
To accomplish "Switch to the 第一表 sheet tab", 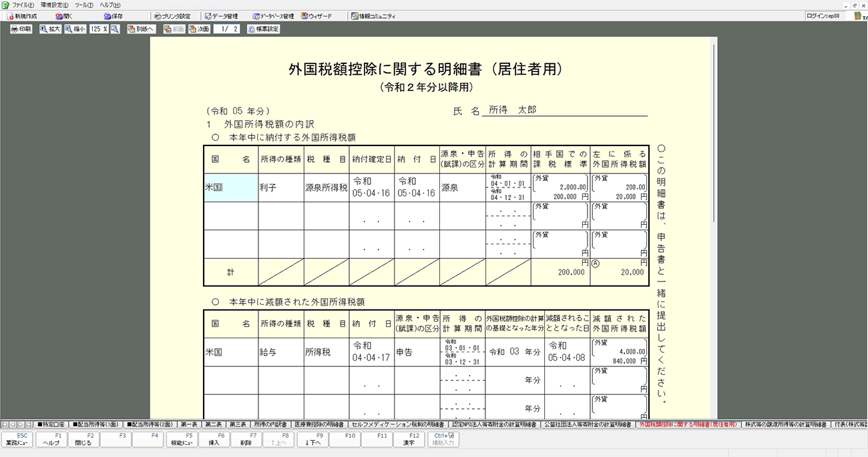I will tap(188, 424).
